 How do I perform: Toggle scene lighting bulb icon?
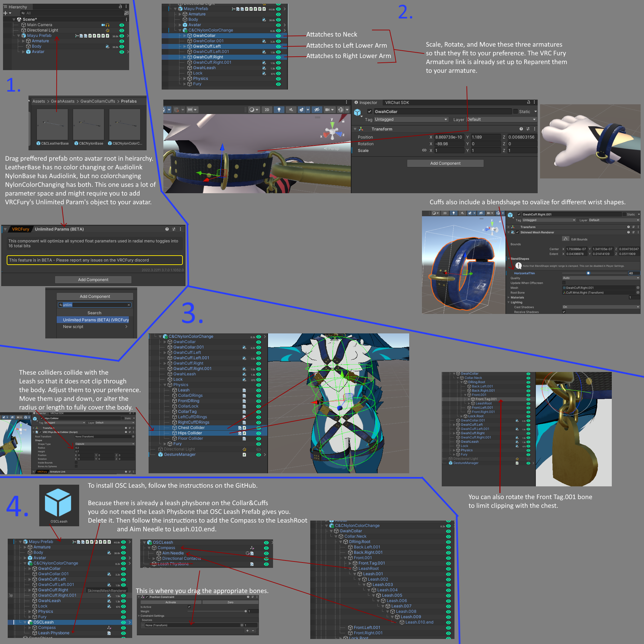(279, 110)
